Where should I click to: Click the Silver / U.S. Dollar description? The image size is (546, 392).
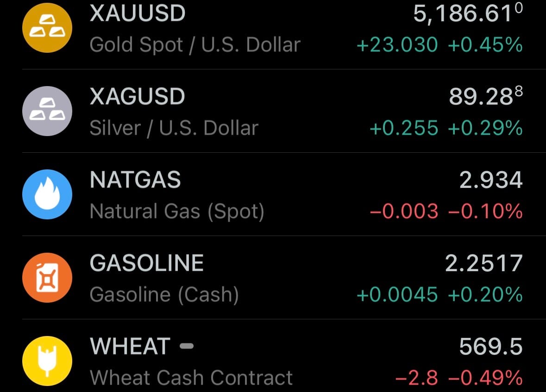coord(174,128)
